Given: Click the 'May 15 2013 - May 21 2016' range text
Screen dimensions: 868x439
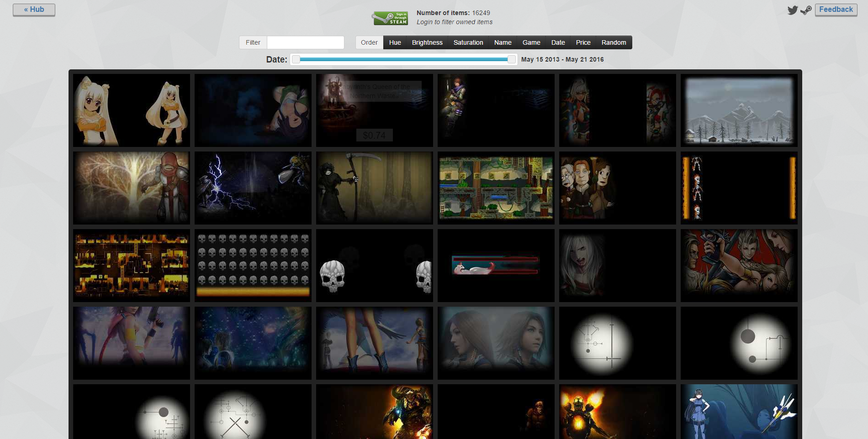Looking at the screenshot, I should (x=562, y=59).
